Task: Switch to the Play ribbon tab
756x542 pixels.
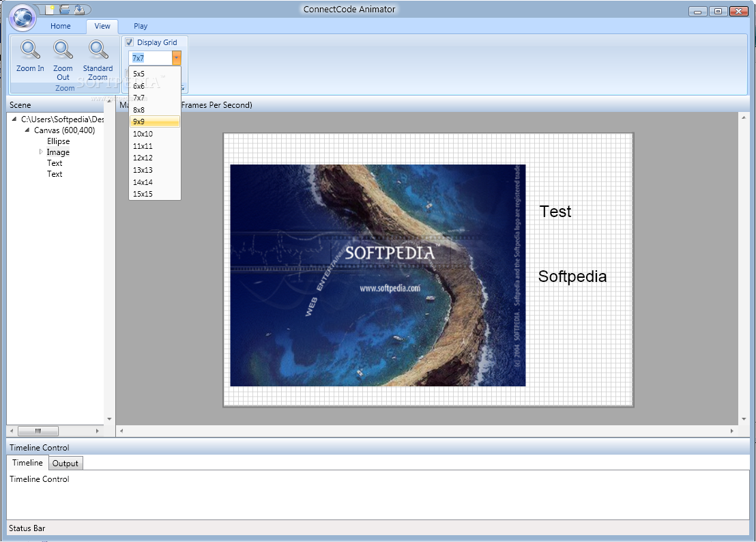Action: coord(141,26)
